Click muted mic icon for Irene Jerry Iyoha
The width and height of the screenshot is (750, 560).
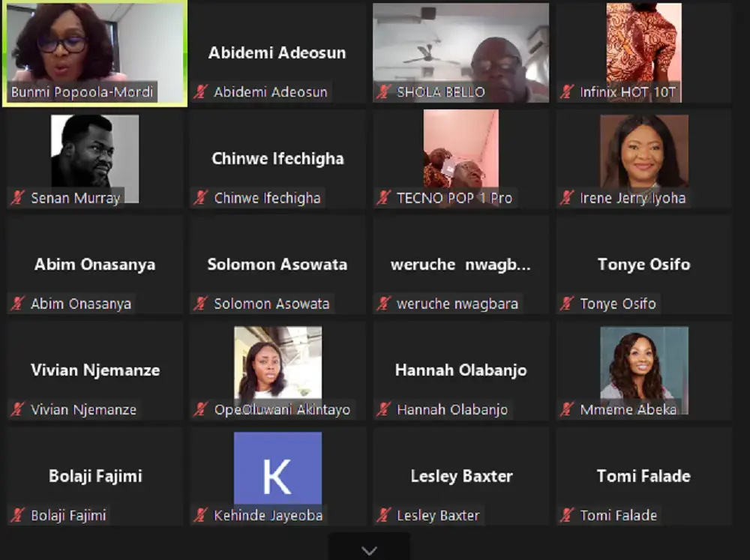[x=567, y=197]
